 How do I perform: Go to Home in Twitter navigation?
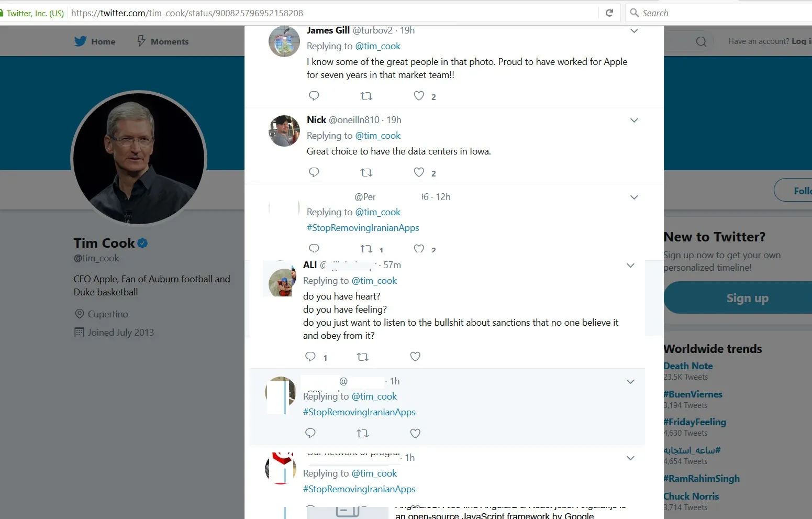point(95,41)
